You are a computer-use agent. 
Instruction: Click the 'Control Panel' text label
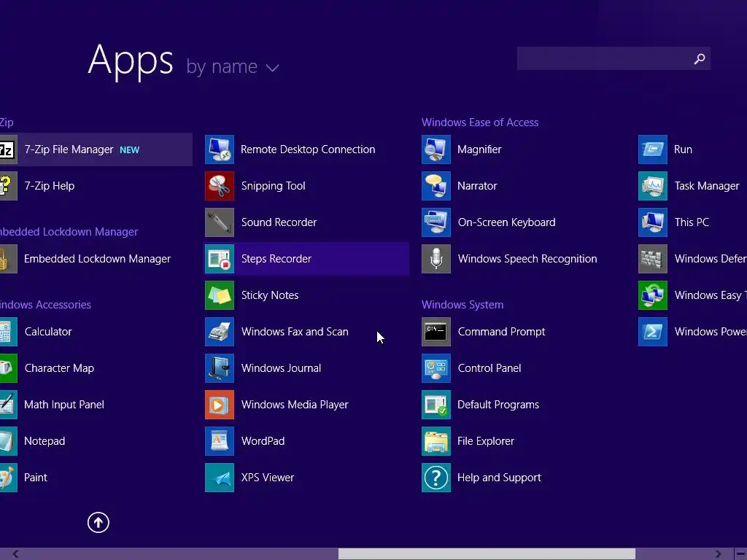coord(489,368)
